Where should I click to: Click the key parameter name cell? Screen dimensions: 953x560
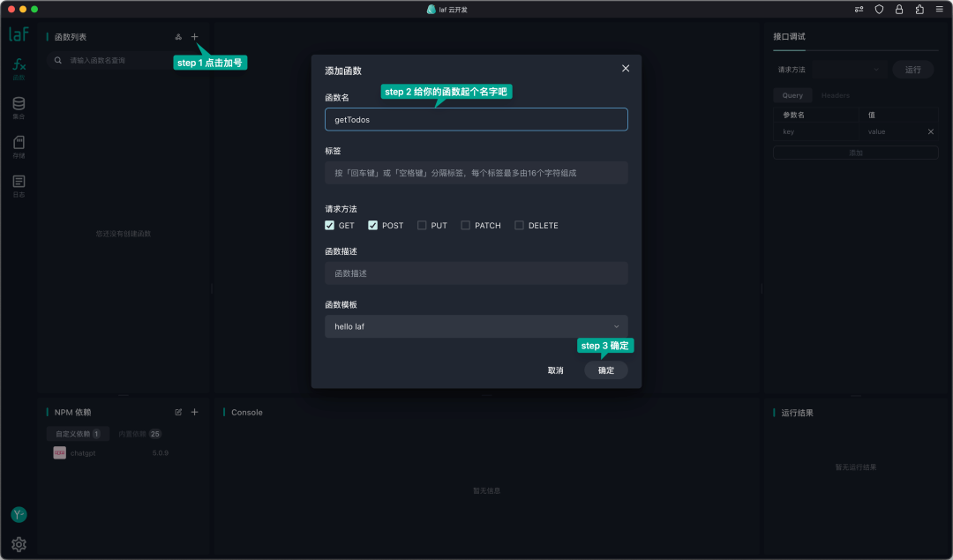click(x=815, y=131)
